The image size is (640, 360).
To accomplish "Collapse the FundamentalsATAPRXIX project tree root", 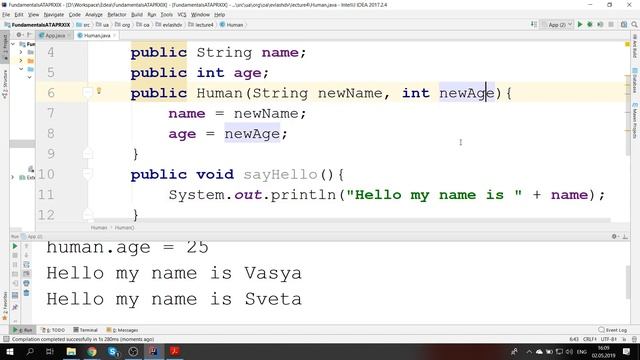I will pyautogui.click(x=13, y=44).
